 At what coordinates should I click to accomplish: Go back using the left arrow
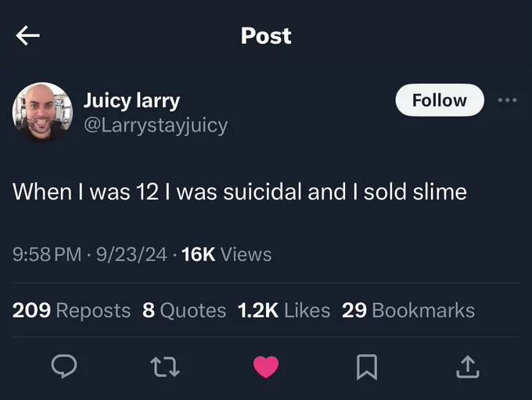coord(28,35)
